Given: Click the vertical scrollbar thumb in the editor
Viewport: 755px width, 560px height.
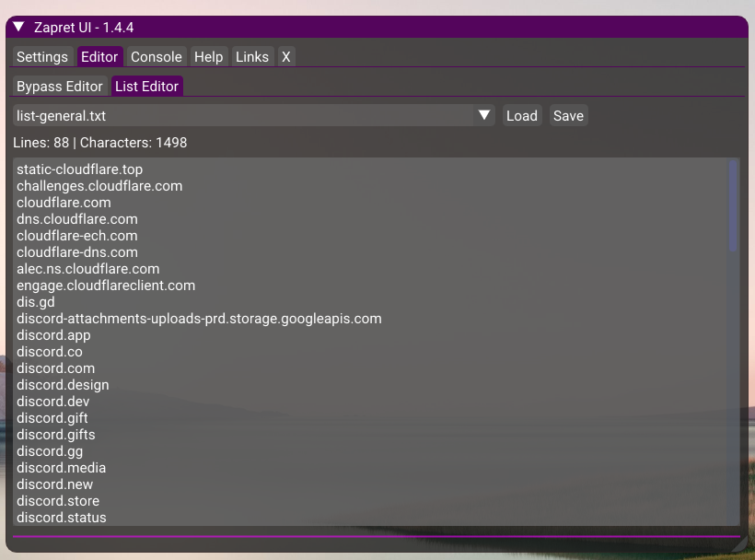Looking at the screenshot, I should 733,205.
